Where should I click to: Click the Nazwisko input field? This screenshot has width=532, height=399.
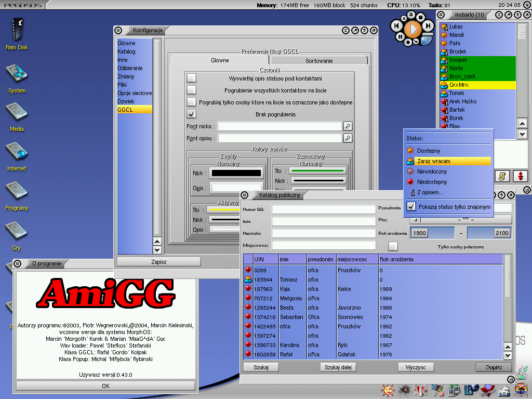point(324,233)
